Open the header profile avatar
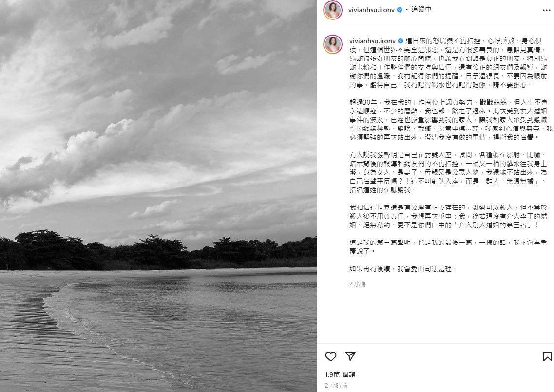 point(333,10)
